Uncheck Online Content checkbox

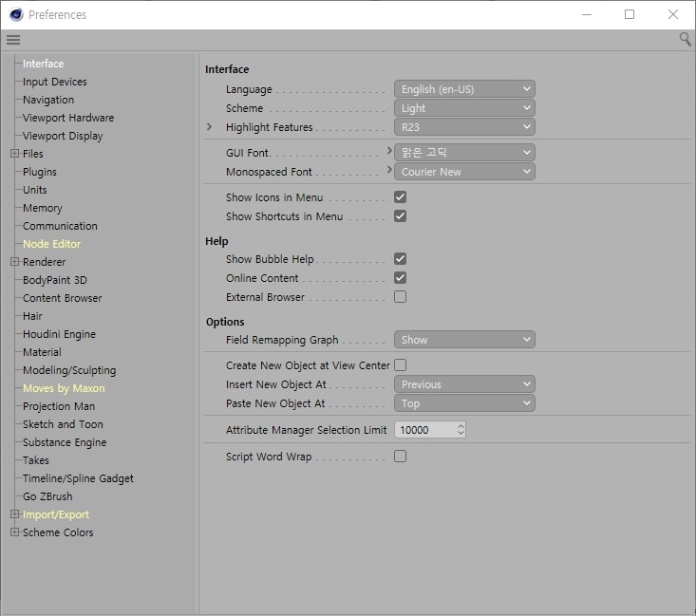[400, 278]
